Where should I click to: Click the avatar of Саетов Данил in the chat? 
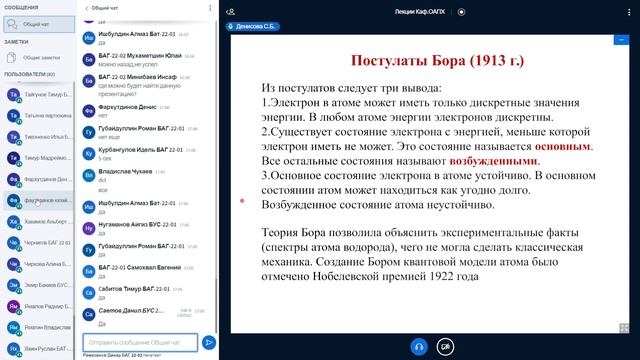pyautogui.click(x=89, y=314)
